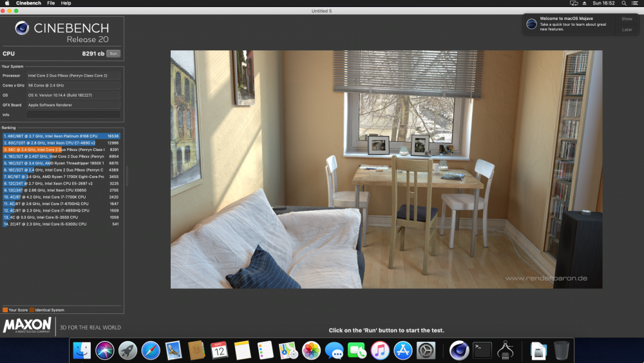Screen dimensions: 644x363
Task: Open Maps icon in the dock
Action: pyautogui.click(x=289, y=351)
